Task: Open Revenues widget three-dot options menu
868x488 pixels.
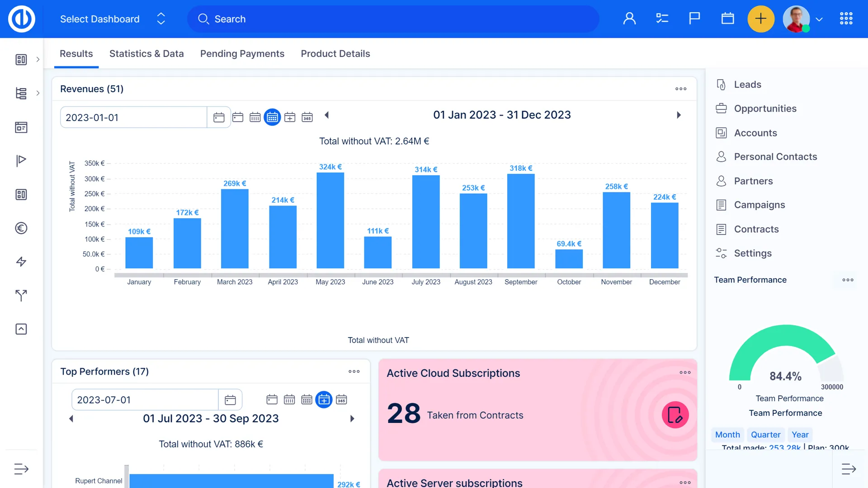Action: [x=681, y=89]
